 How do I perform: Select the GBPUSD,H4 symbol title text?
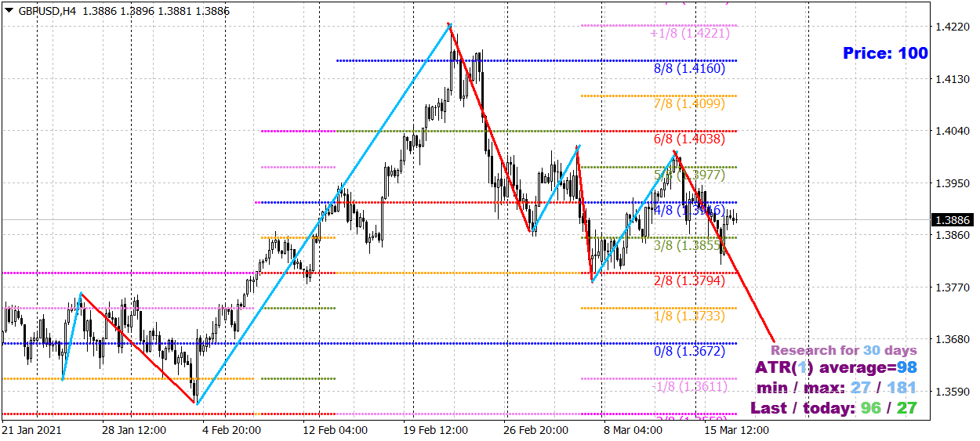tap(46, 9)
